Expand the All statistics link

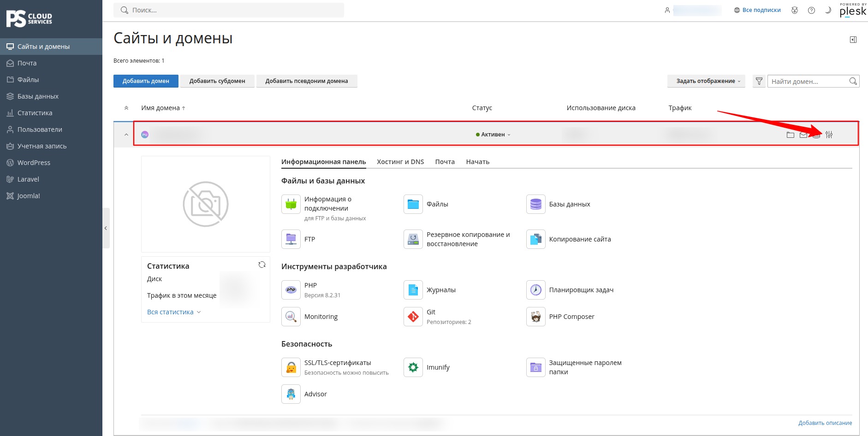[x=174, y=312]
